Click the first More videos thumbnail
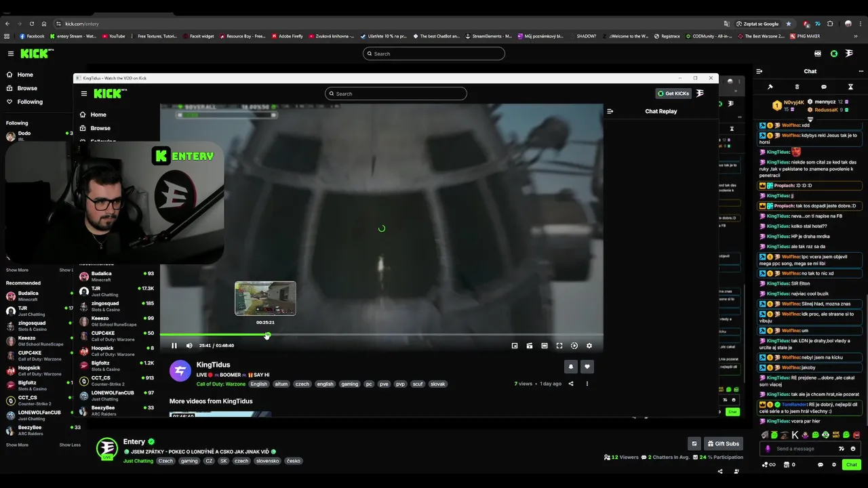This screenshot has height=488, width=868. (220, 414)
